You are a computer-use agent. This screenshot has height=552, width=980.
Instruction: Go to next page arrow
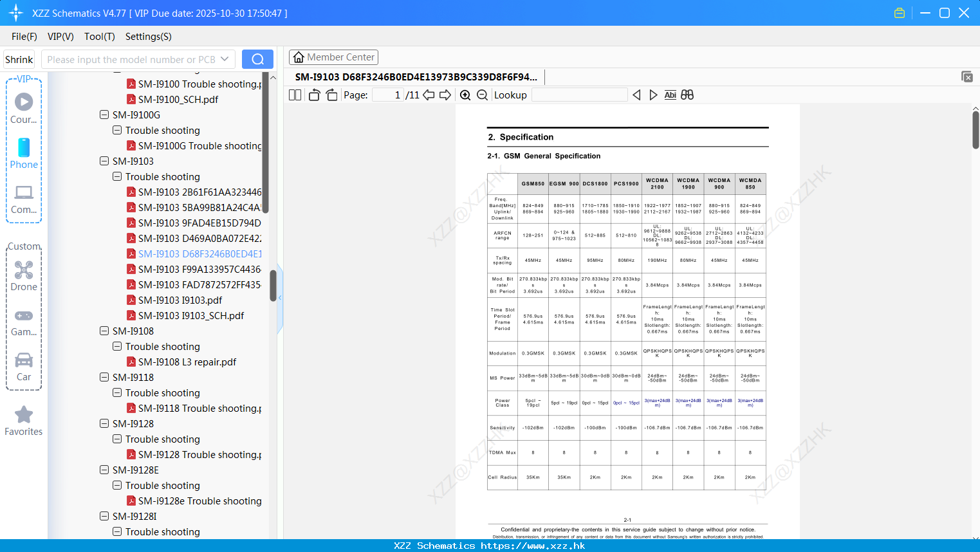(445, 95)
